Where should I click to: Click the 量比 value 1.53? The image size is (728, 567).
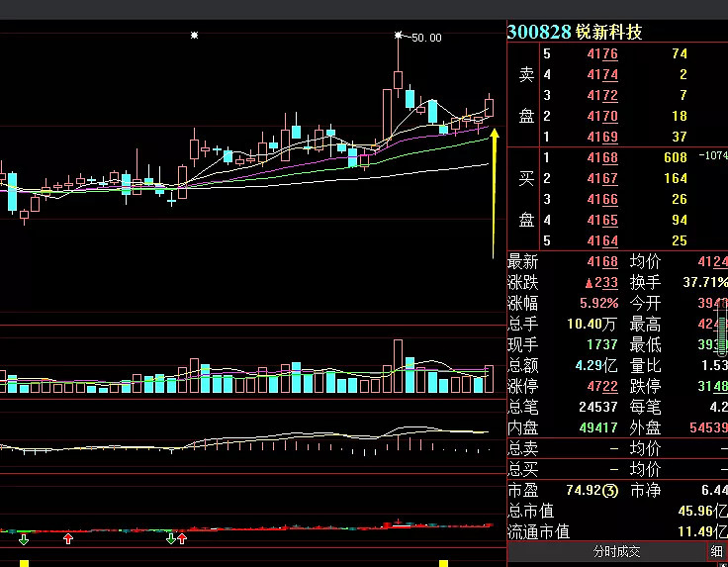tap(714, 365)
